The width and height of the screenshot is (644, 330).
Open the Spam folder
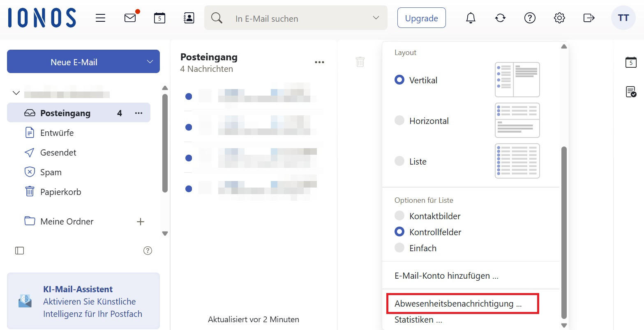[51, 172]
